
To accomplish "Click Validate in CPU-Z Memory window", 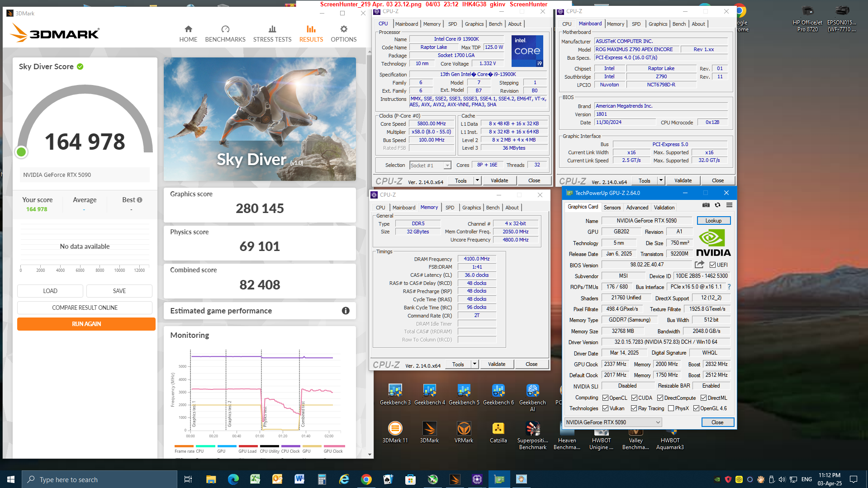I will [497, 364].
